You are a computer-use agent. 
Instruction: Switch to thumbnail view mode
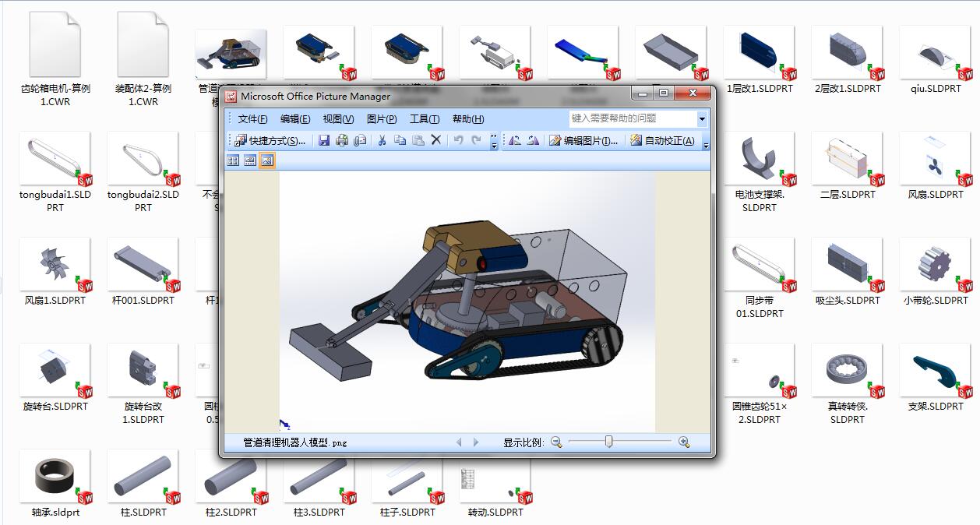click(233, 160)
